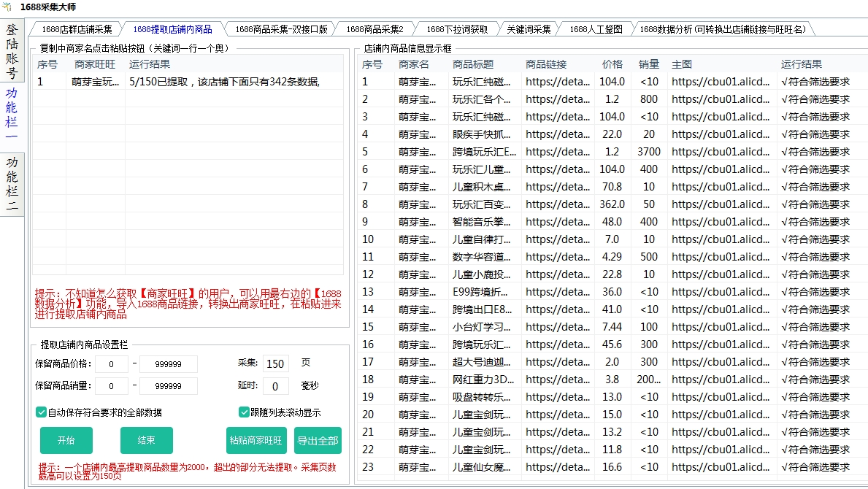Select product title 儿童仙女魔...
Viewport: 868px width, 489px height.
click(x=482, y=467)
